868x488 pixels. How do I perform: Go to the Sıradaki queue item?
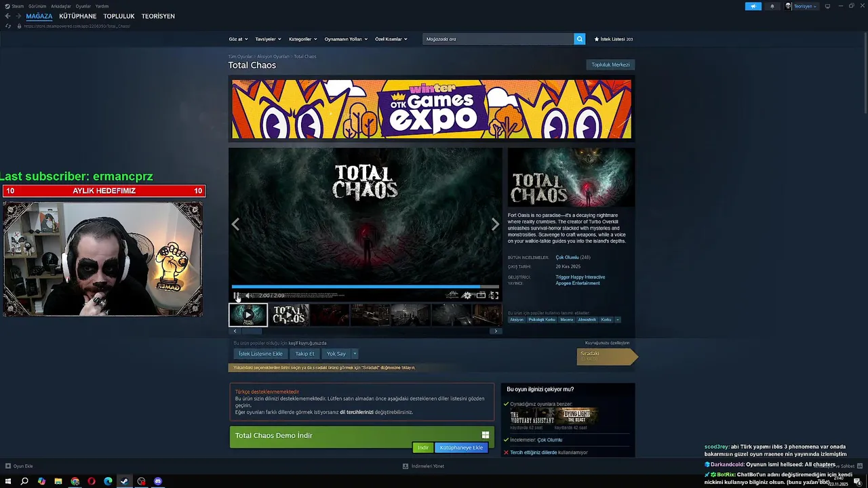point(606,356)
